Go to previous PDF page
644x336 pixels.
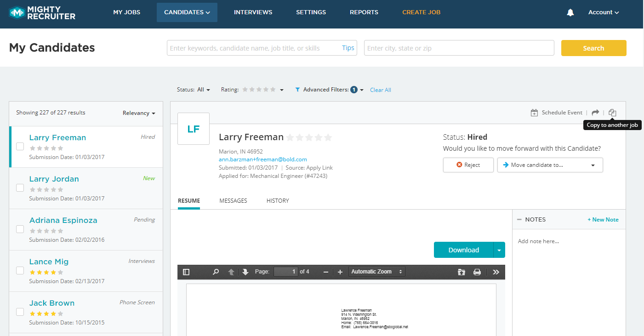pos(231,272)
